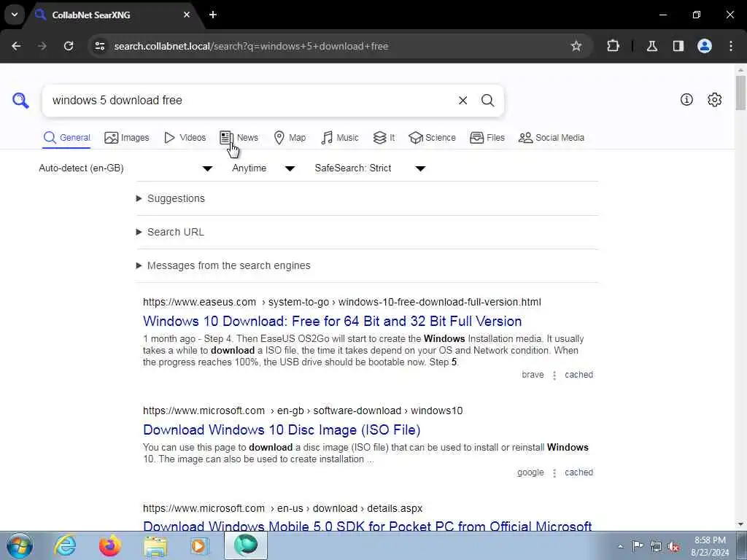Click the Action Center flag icon
747x560 pixels.
tap(638, 546)
